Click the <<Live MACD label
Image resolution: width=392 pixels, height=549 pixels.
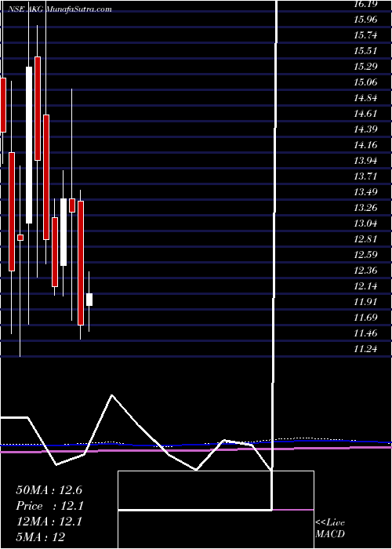tap(330, 529)
